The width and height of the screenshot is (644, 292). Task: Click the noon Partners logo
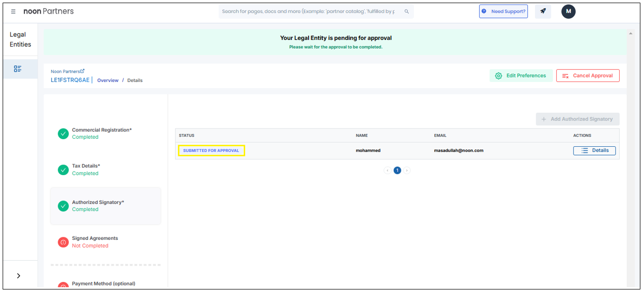coord(49,11)
